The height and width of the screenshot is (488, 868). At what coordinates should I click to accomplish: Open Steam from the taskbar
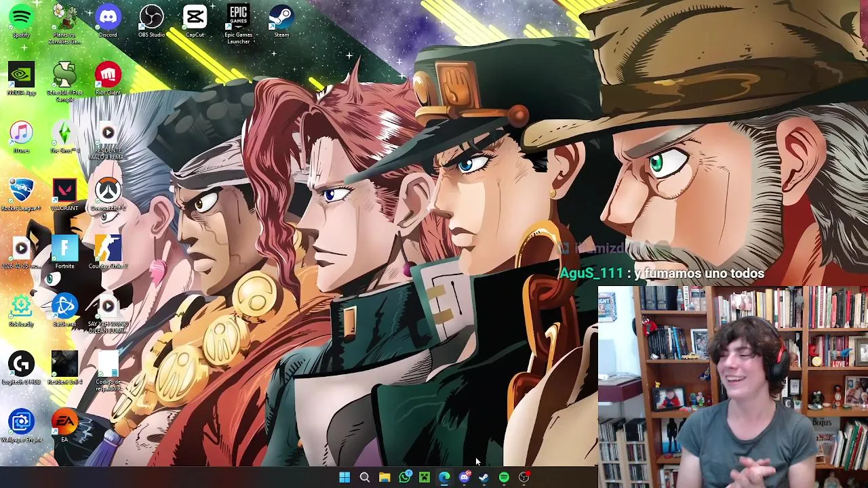tap(484, 478)
